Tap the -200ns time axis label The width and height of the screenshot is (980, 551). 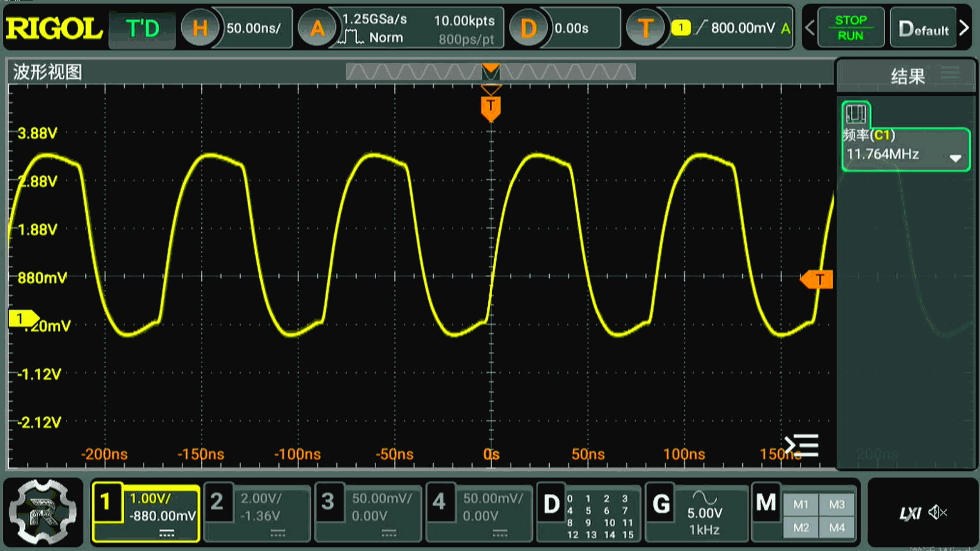(104, 454)
